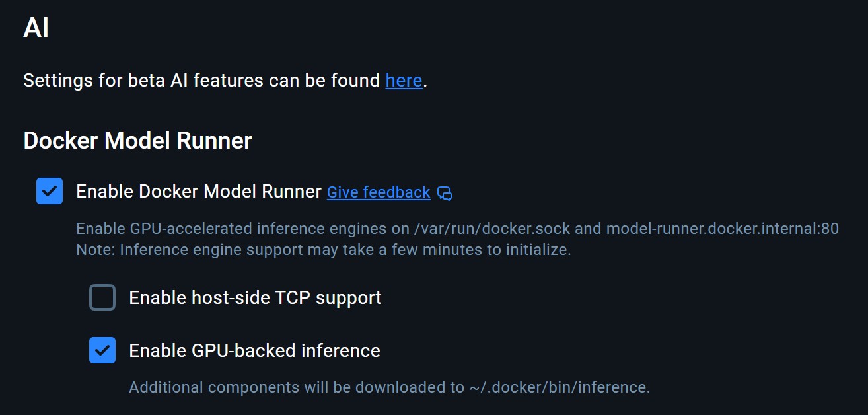The width and height of the screenshot is (868, 415).
Task: Disable the GPU-backed inference checkbox
Action: click(102, 350)
